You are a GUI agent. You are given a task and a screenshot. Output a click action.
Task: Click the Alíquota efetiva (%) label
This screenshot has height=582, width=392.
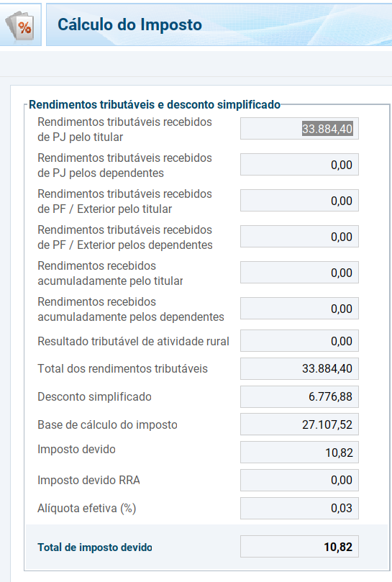coord(87,508)
